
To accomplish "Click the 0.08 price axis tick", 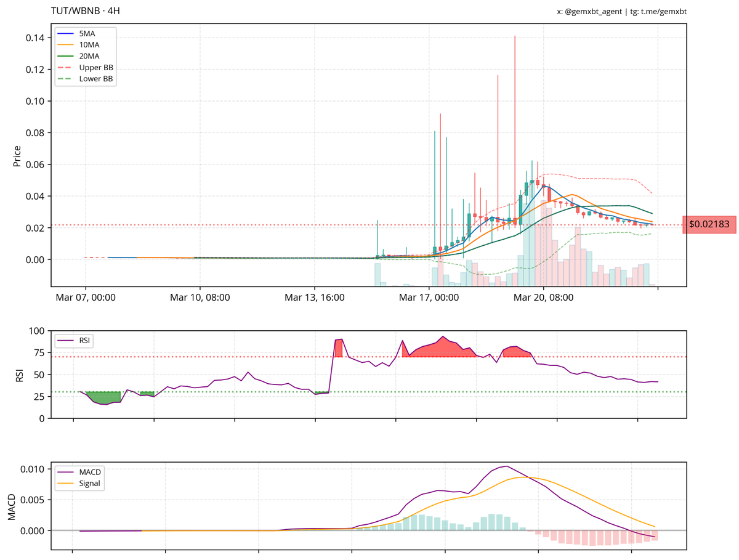I will pyautogui.click(x=35, y=133).
